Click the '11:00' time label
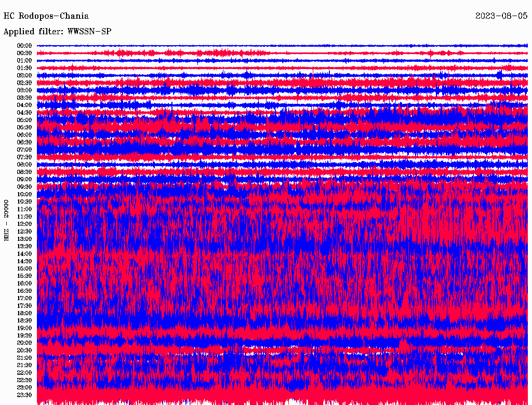 click(x=24, y=209)
